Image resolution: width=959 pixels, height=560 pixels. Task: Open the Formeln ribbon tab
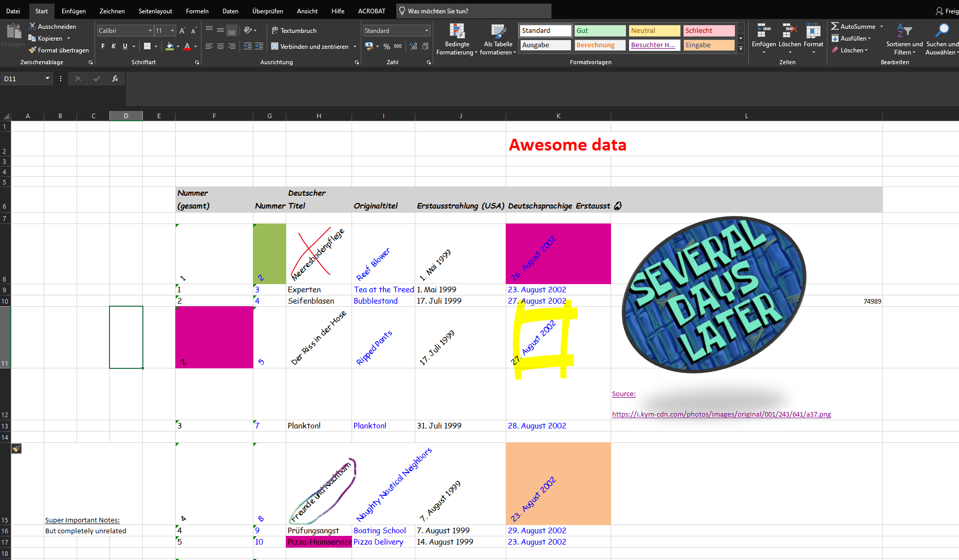click(x=197, y=11)
